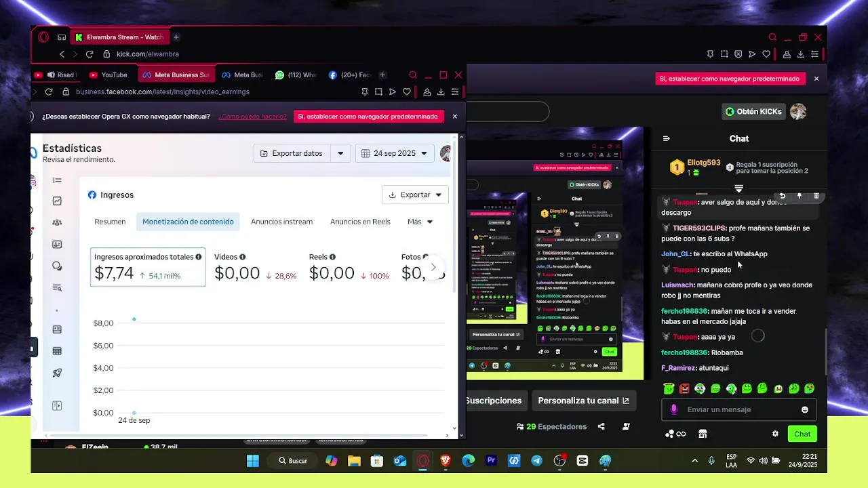Open the Anuncios instream tab

(281, 222)
